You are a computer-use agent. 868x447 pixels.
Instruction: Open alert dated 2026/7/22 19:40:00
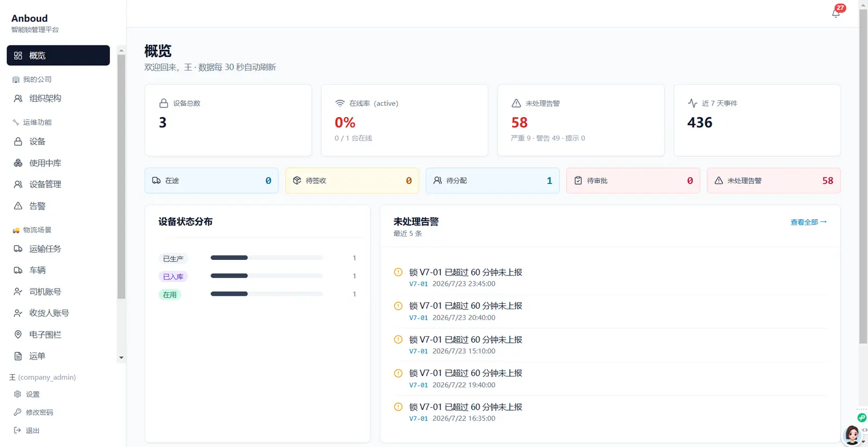pyautogui.click(x=610, y=379)
